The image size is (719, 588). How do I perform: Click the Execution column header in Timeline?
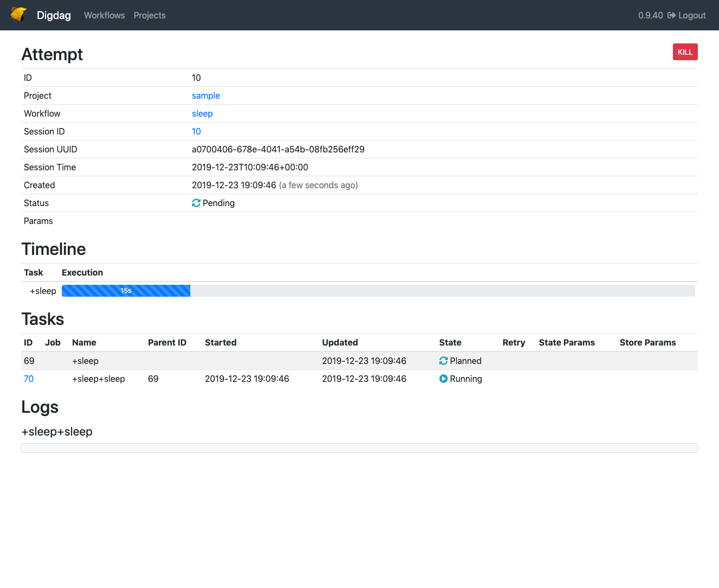pos(82,272)
